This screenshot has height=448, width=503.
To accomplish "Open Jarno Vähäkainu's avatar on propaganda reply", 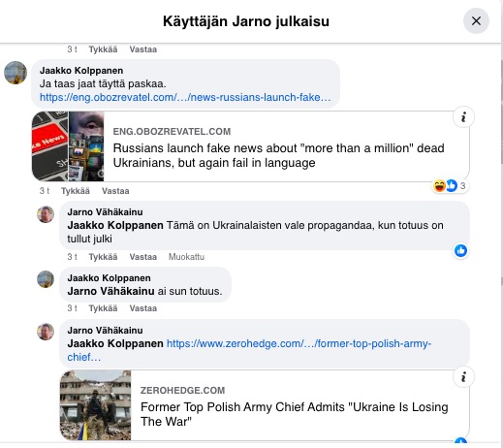I will click(x=46, y=214).
